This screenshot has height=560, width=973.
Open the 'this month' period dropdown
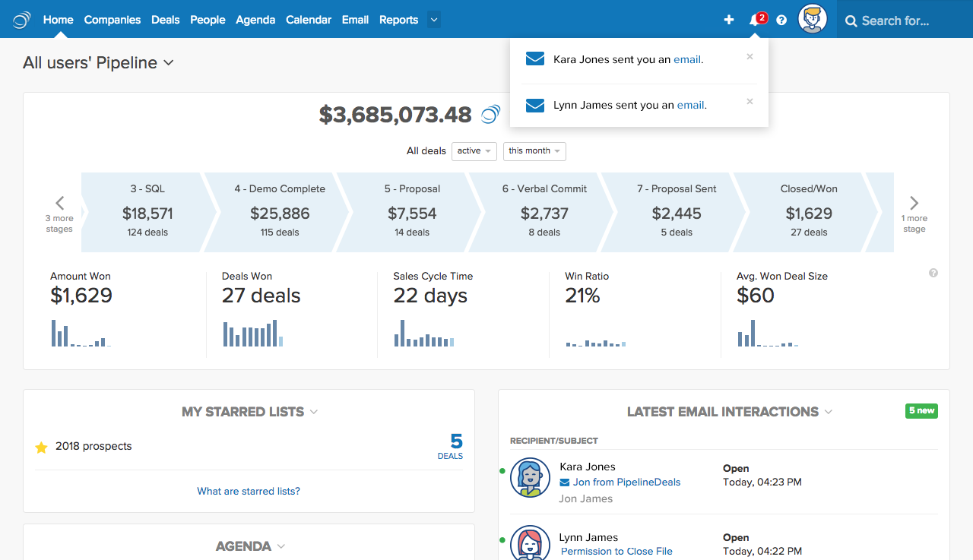(534, 151)
